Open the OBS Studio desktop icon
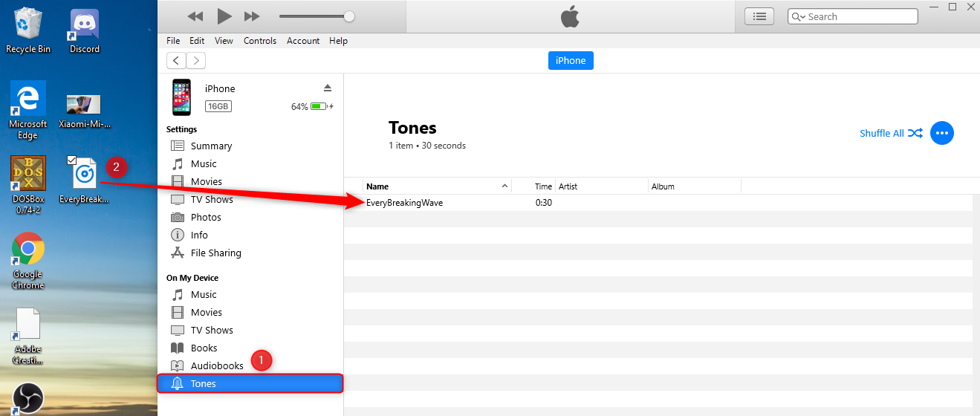Screen dimensions: 980x416 point(28,399)
